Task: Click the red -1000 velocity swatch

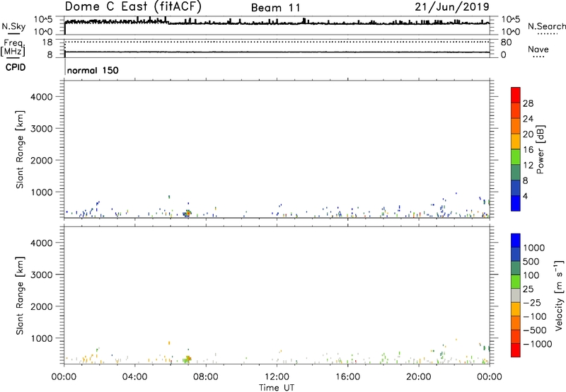Action: tap(516, 350)
